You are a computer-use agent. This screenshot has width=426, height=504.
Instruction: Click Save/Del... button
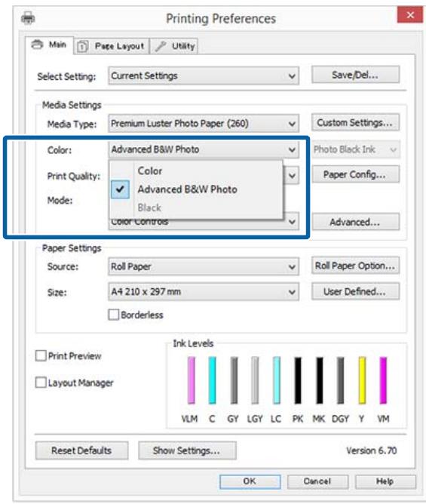[355, 75]
